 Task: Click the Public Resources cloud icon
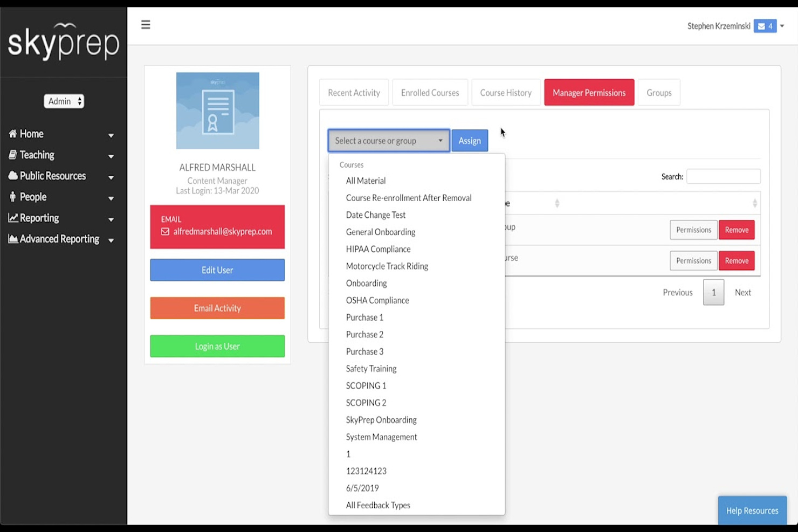click(13, 176)
